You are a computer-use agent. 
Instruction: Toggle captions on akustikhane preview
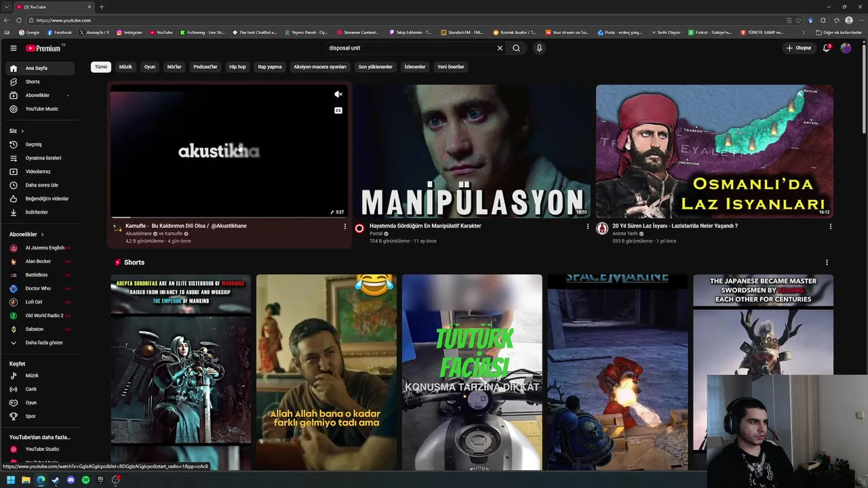pos(338,110)
